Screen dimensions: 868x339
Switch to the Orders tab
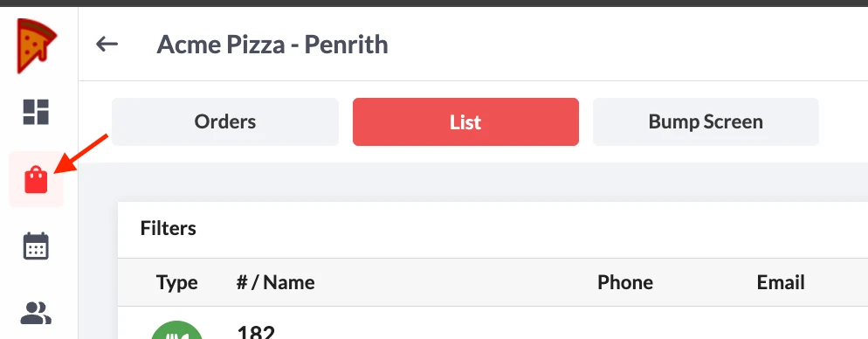click(225, 121)
